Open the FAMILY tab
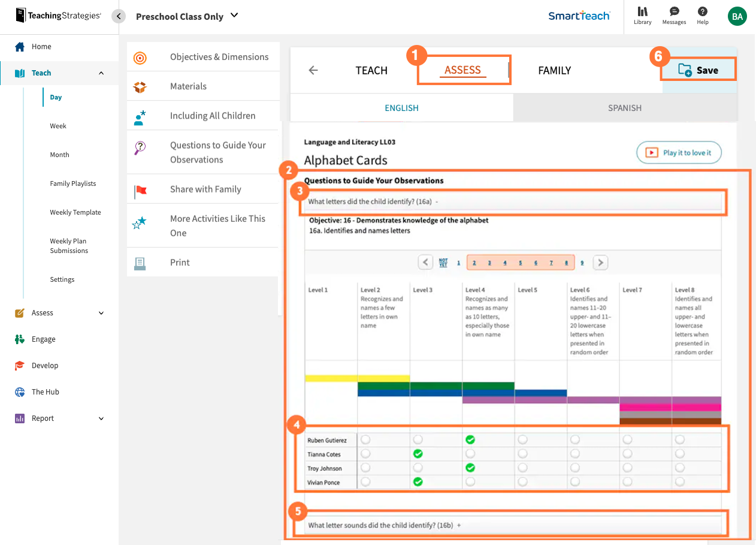Image resolution: width=756 pixels, height=545 pixels. 554,70
